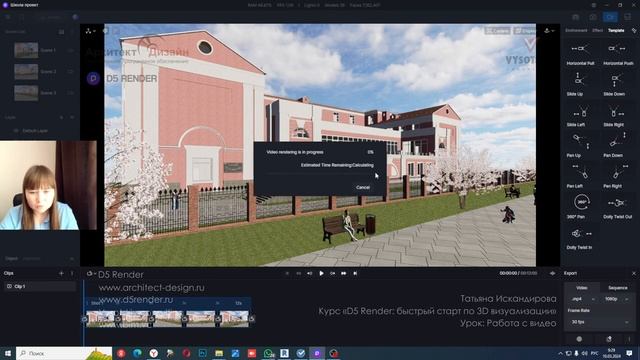Open Yandex Browser from the taskbar

[x=153, y=353]
